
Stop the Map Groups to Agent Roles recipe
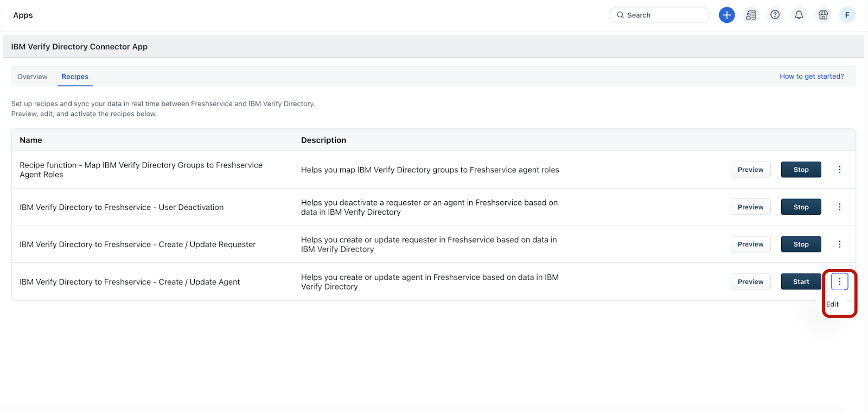click(801, 170)
